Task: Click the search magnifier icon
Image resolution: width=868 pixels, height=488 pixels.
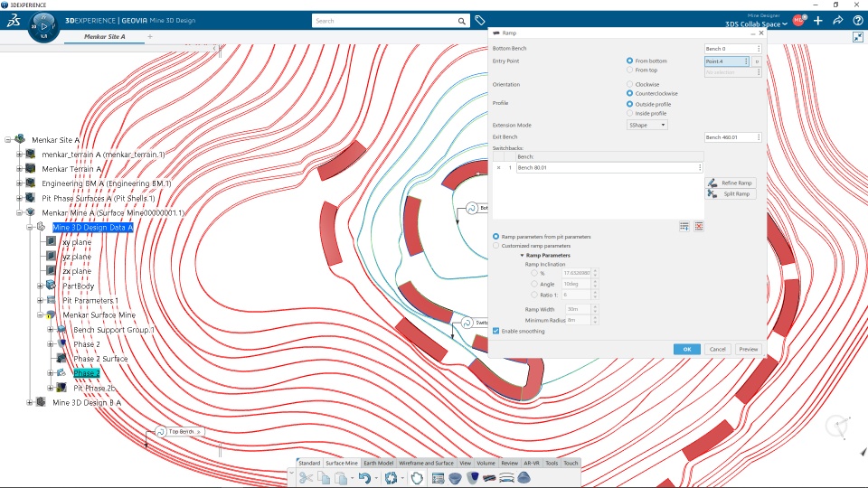Action: click(x=462, y=21)
